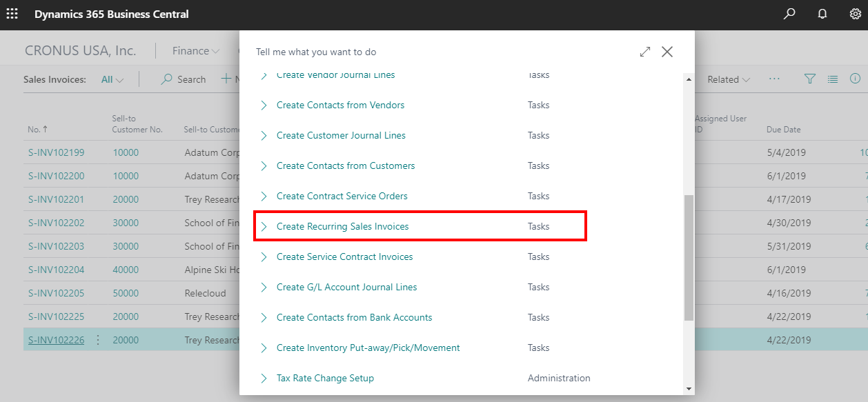Expand the Create Service Contract Invoices chevron
The image size is (868, 402).
pyautogui.click(x=264, y=257)
